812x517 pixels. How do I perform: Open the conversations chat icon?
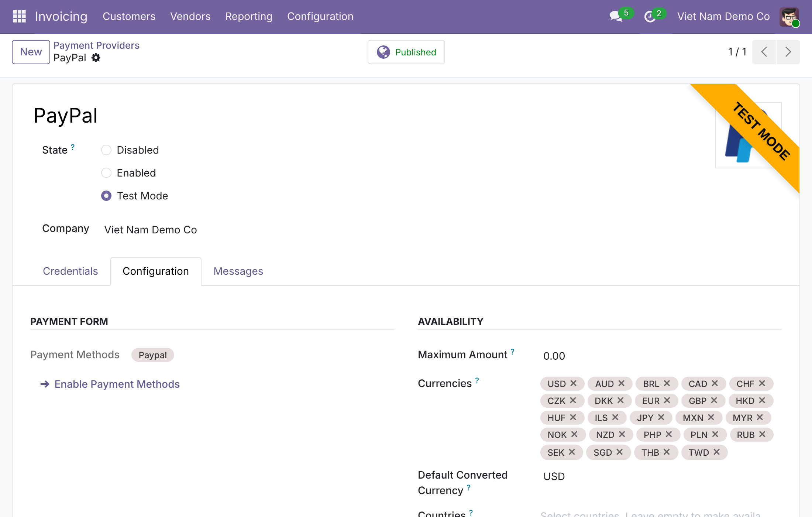tap(616, 16)
